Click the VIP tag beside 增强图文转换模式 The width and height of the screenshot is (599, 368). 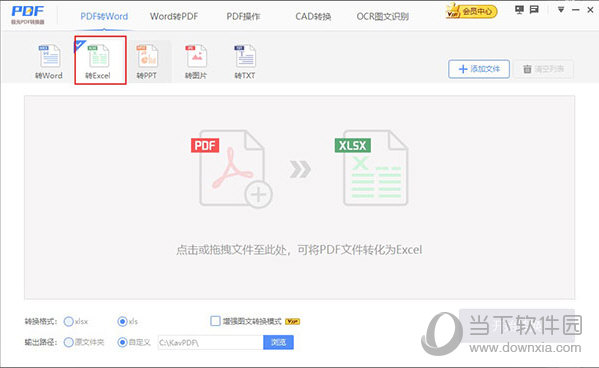pyautogui.click(x=292, y=322)
